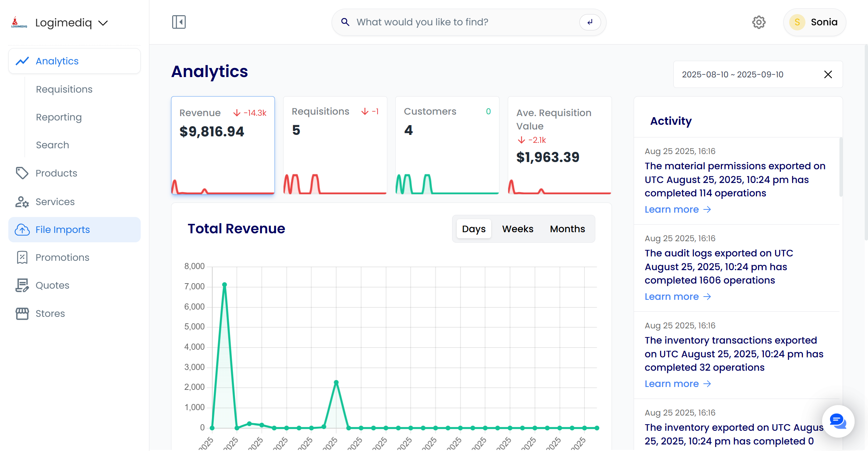This screenshot has width=868, height=451.
Task: Collapse the sidebar panel icon
Action: coord(179,22)
